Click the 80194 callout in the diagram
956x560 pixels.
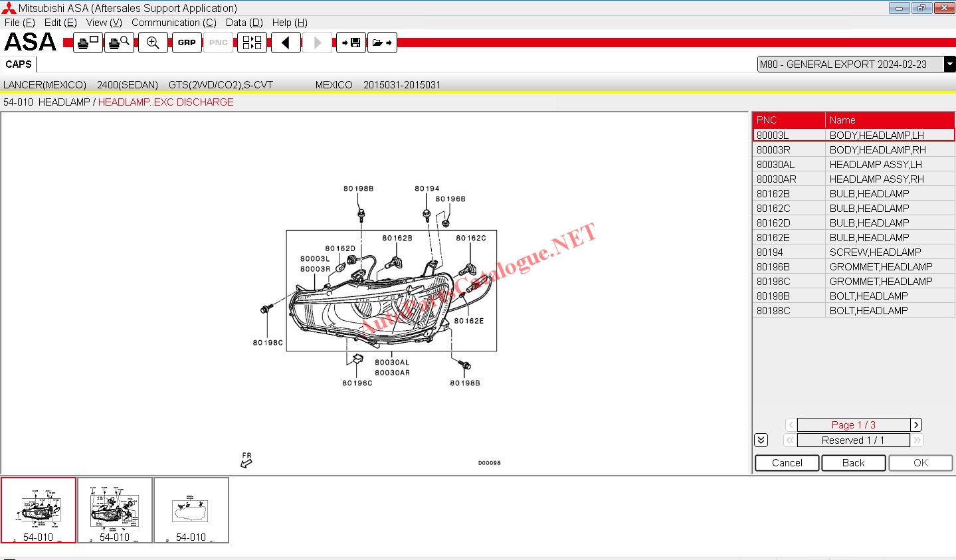coord(427,189)
